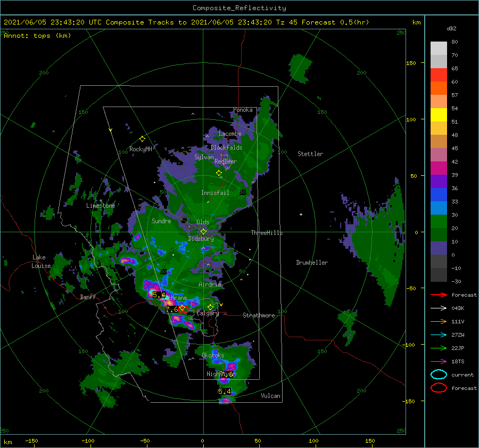This screenshot has width=479, height=448.
Task: Select the darkest gray -10 dBZ swatch
Action: [439, 275]
